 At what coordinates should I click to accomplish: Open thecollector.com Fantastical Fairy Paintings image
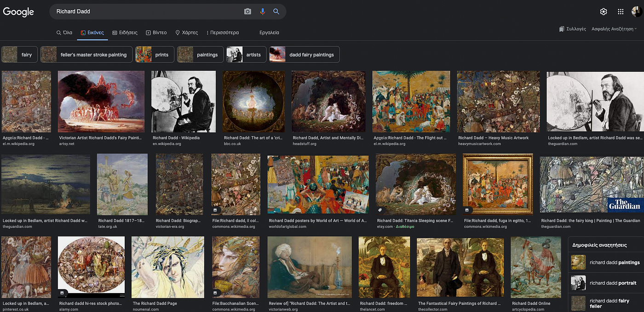pyautogui.click(x=460, y=267)
